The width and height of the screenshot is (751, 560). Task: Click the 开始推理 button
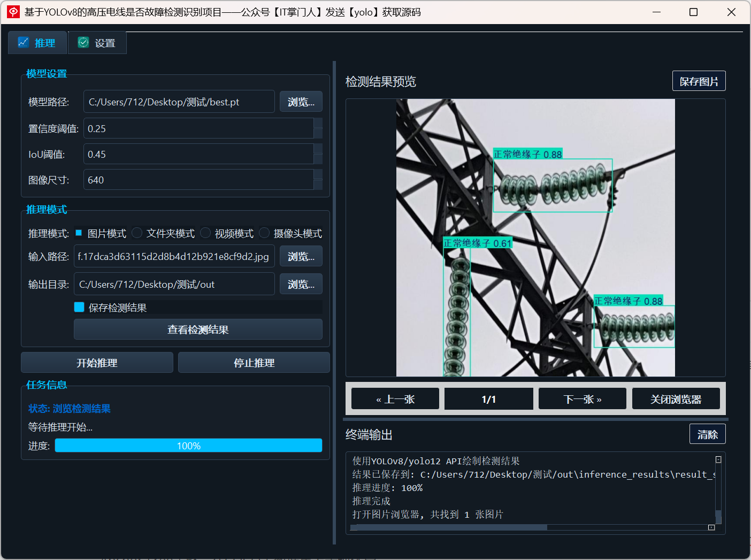97,363
